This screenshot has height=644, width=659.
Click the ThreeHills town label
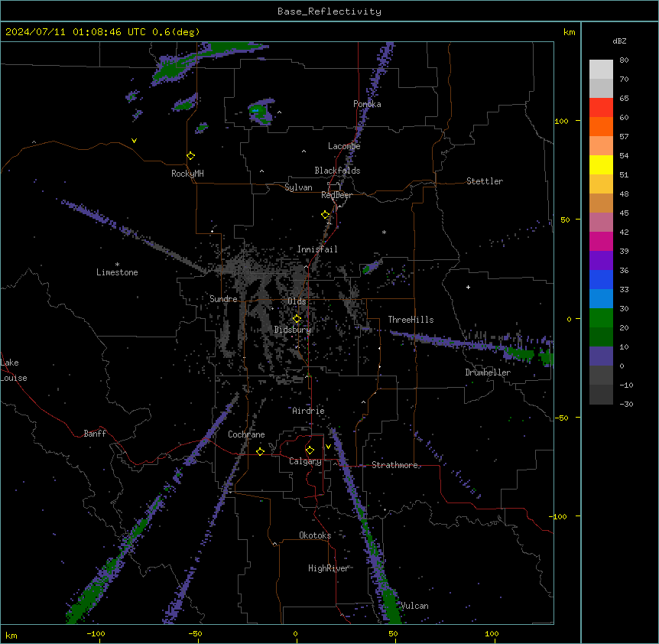coord(411,320)
